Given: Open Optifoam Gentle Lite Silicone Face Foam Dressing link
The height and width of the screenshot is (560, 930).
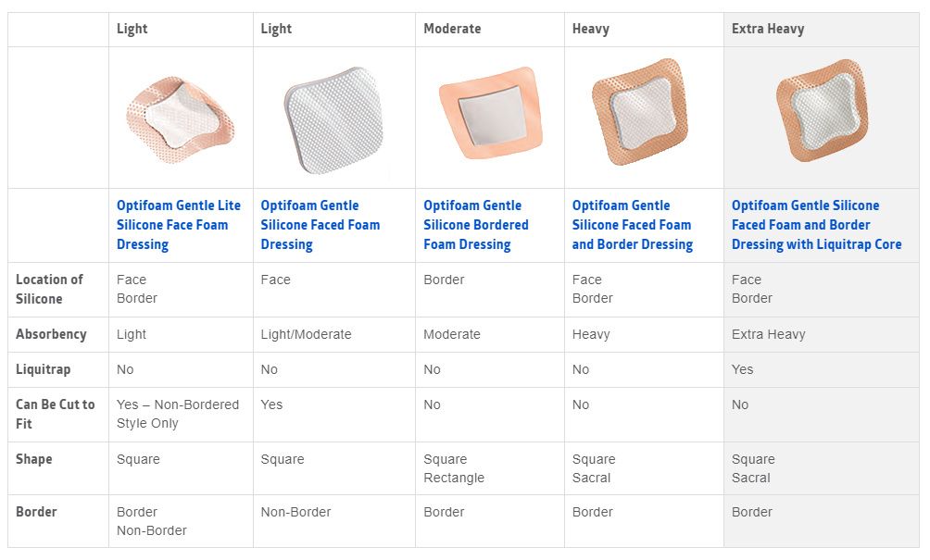Looking at the screenshot, I should [178, 225].
